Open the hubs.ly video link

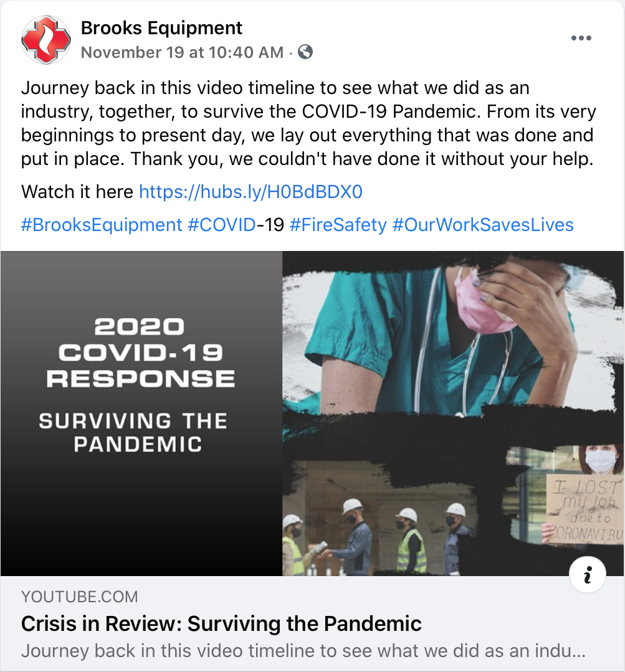pyautogui.click(x=250, y=192)
